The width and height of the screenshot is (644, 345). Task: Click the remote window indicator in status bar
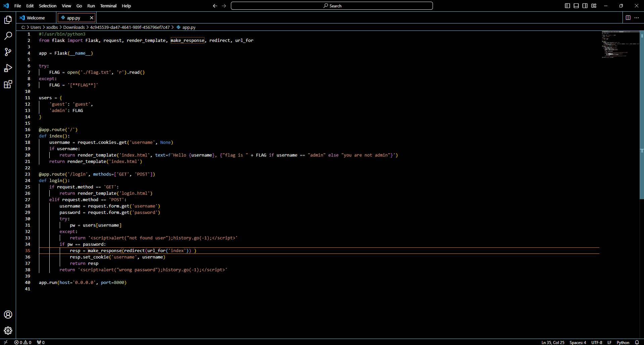click(x=6, y=342)
